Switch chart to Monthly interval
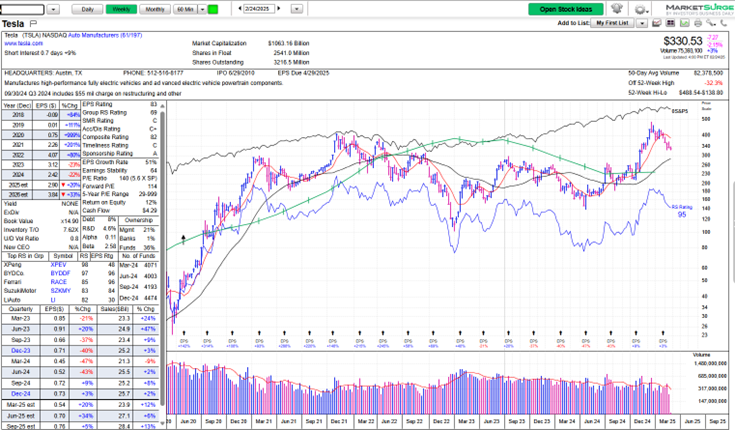Viewport: 735px width, 430px height. [155, 9]
